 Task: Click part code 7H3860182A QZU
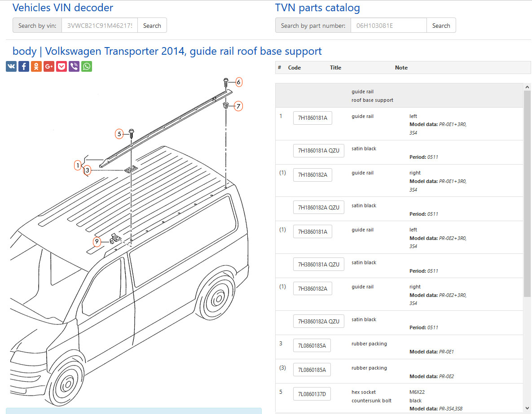pos(318,322)
